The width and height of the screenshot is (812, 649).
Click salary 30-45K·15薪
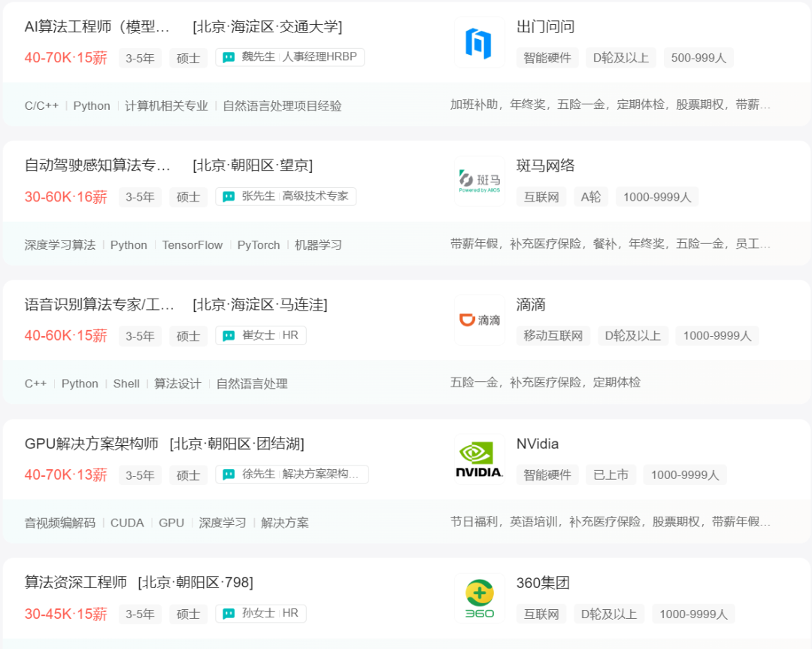tap(65, 614)
